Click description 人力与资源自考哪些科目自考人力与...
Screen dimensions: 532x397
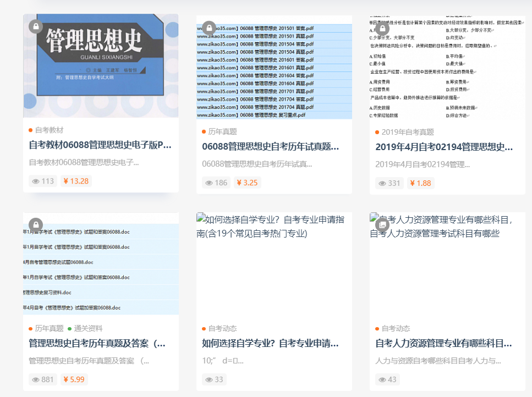pos(438,361)
